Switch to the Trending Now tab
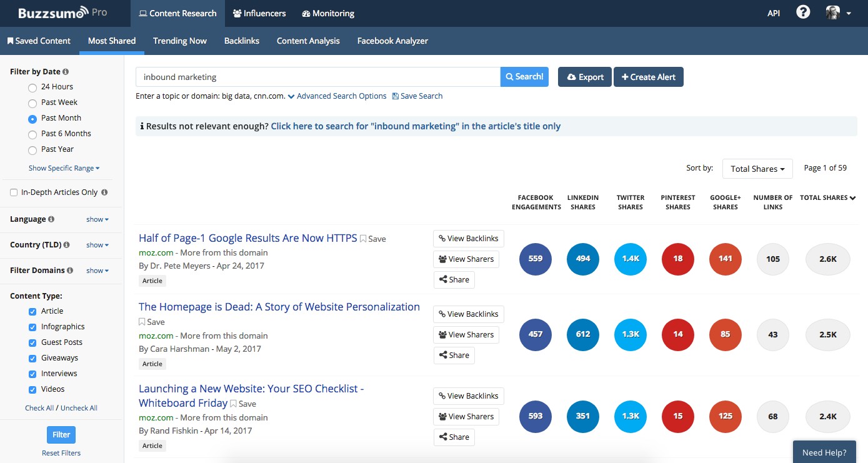Viewport: 868px width, 463px height. pyautogui.click(x=180, y=41)
